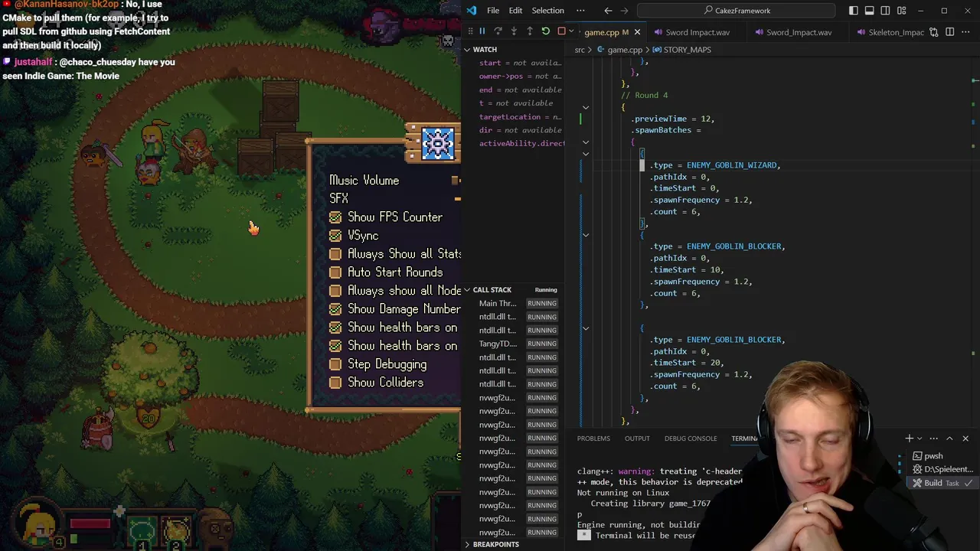
Task: Fold the .spawnBatches block chevron
Action: point(586,142)
